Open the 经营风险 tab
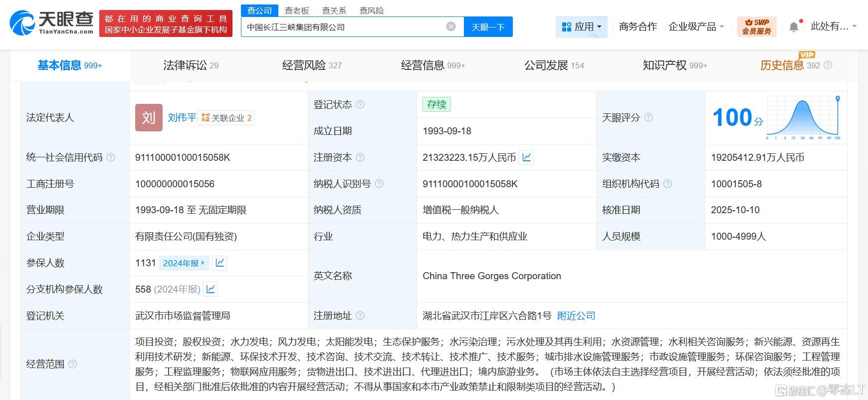The image size is (868, 400). 312,65
